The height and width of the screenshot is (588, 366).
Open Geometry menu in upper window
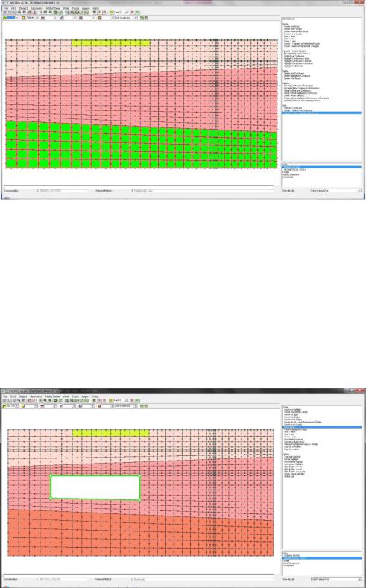click(x=37, y=8)
